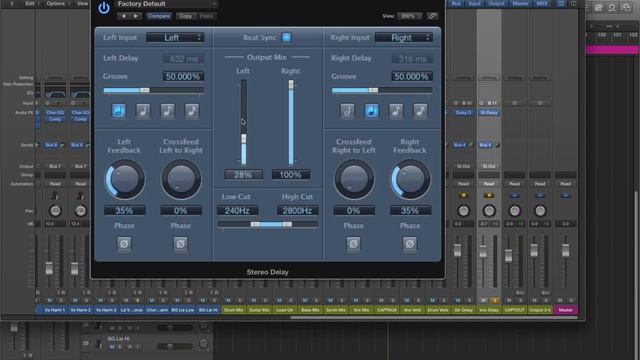Screen dimensions: 640x360
Task: Open the Factory Default preset dropdown
Action: (166, 4)
